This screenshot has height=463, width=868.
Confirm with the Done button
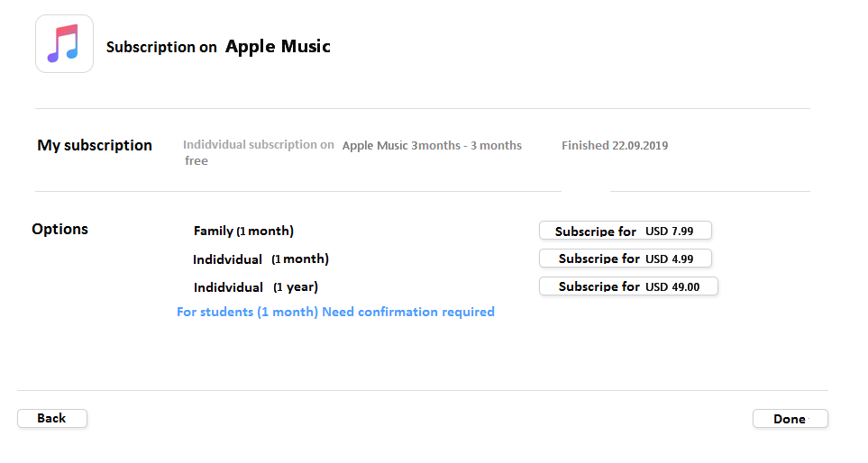790,419
